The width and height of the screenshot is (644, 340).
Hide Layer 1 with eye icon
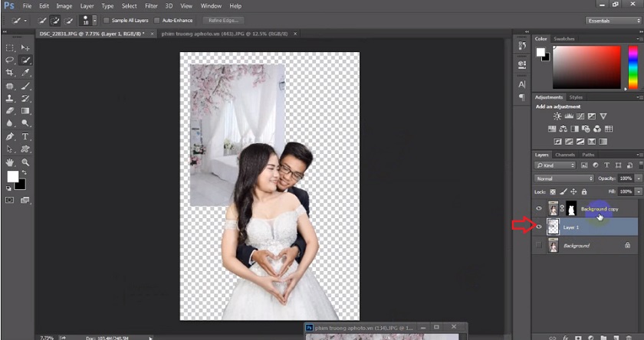click(539, 227)
